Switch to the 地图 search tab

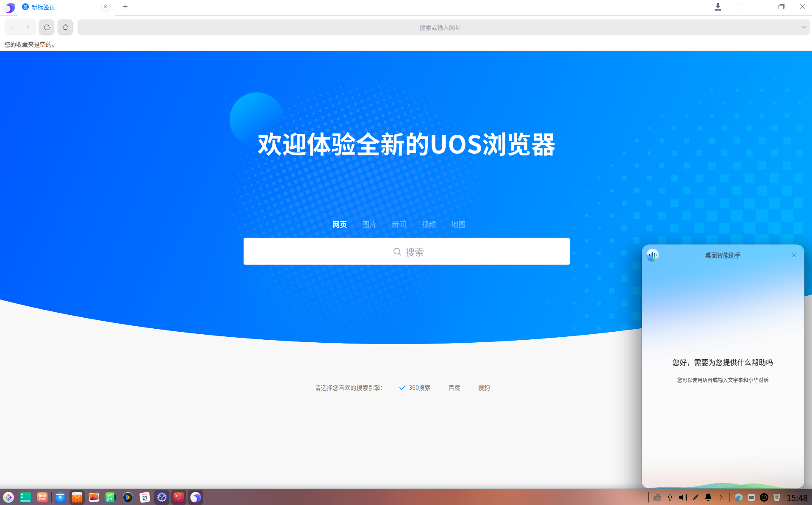click(458, 224)
